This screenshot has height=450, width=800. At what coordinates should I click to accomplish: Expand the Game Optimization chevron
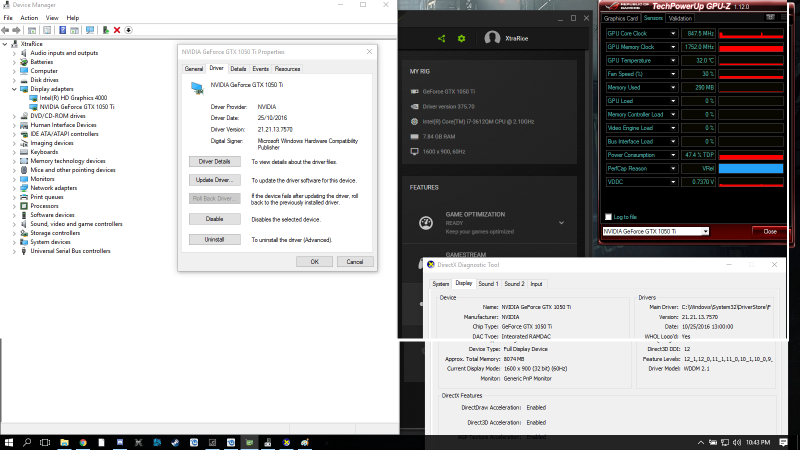[x=561, y=222]
